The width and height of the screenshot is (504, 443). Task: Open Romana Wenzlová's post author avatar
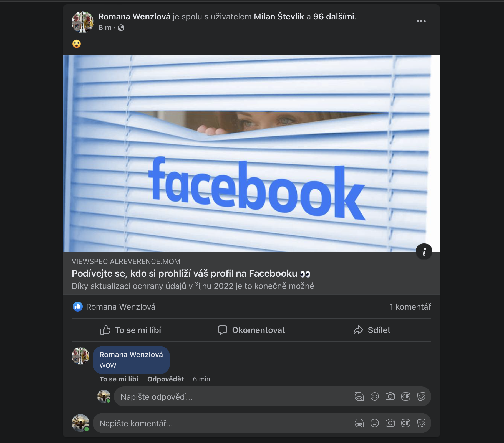pyautogui.click(x=83, y=22)
